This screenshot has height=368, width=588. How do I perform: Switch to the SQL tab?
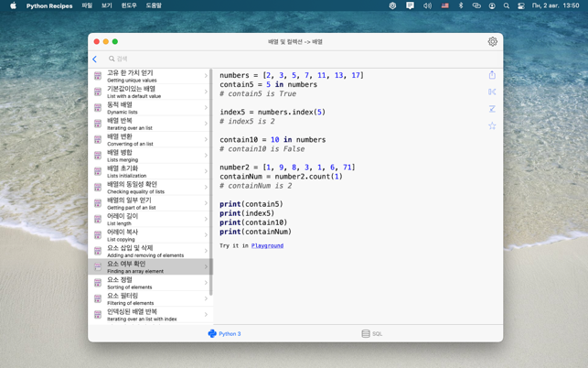(372, 333)
